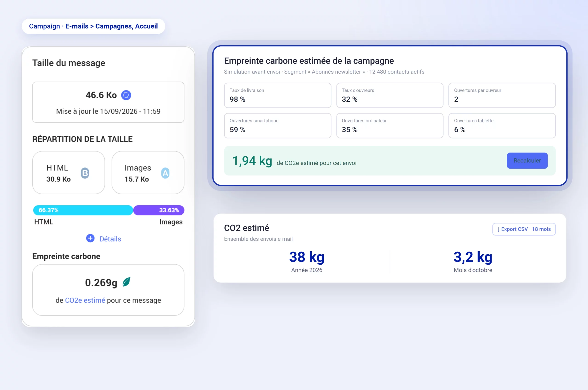Viewport: 588px width, 390px height.
Task: Edit the Ouvertures ordinateur field
Action: (390, 126)
